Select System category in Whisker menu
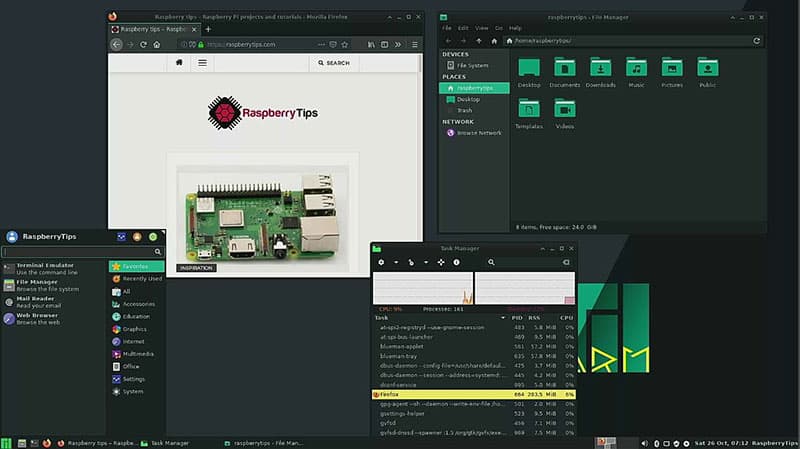This screenshot has width=800, height=449. [137, 392]
